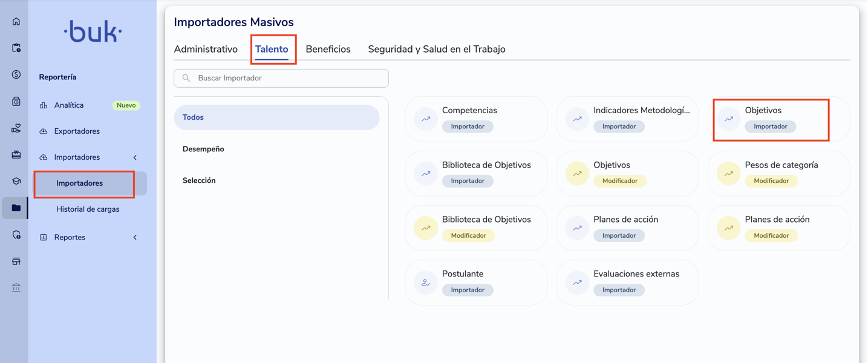The height and width of the screenshot is (363, 868).
Task: Click the Postulante card's person icon
Action: pyautogui.click(x=426, y=283)
